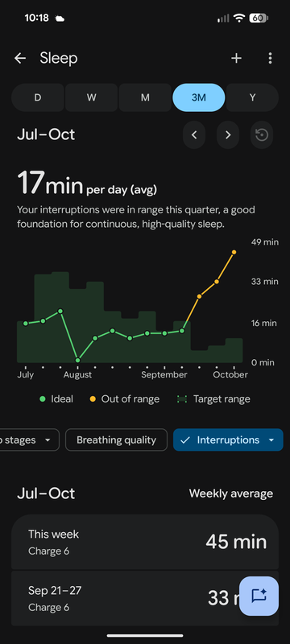Image resolution: width=290 pixels, height=644 pixels.
Task: Expand the Interruptions chip dropdown arrow
Action: (x=271, y=440)
